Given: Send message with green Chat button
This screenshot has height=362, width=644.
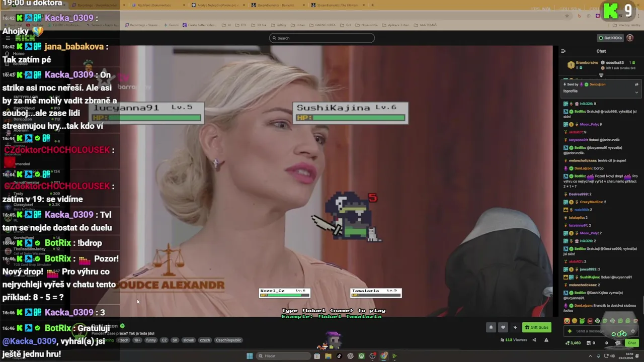Looking at the screenshot, I should [631, 343].
